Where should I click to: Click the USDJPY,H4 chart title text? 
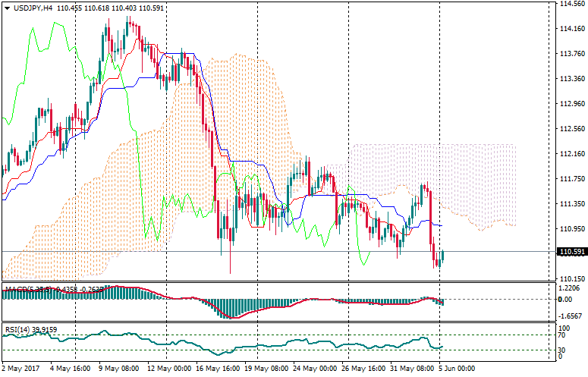(x=35, y=7)
